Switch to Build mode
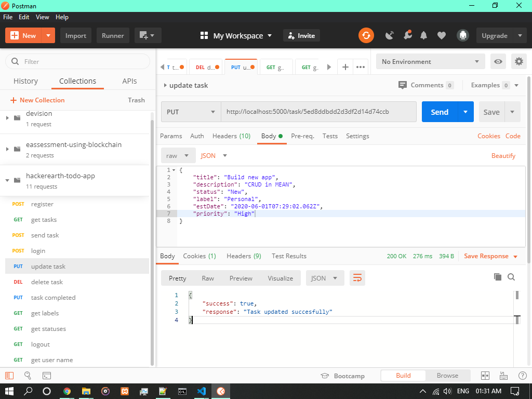 coord(403,376)
